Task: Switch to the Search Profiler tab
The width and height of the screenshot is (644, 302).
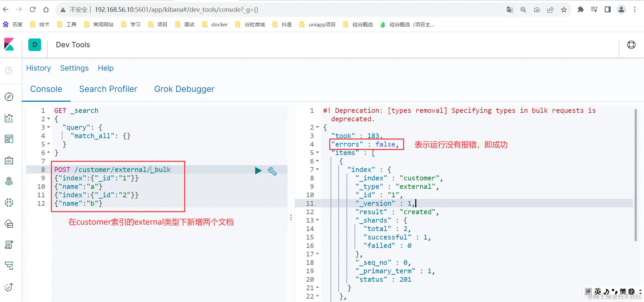Action: point(108,89)
